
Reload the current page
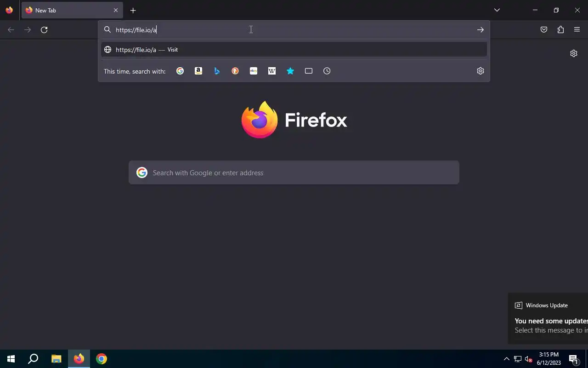(x=44, y=30)
